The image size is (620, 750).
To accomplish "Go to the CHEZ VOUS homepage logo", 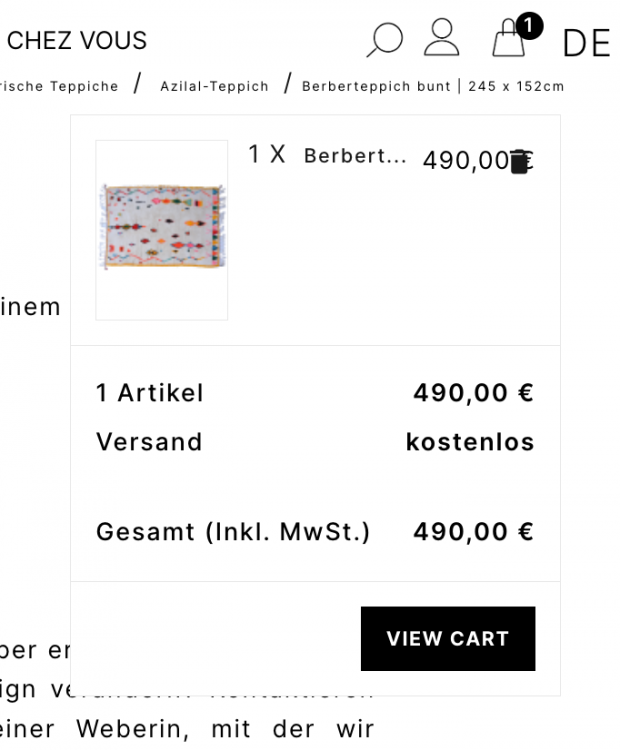I will click(x=76, y=41).
